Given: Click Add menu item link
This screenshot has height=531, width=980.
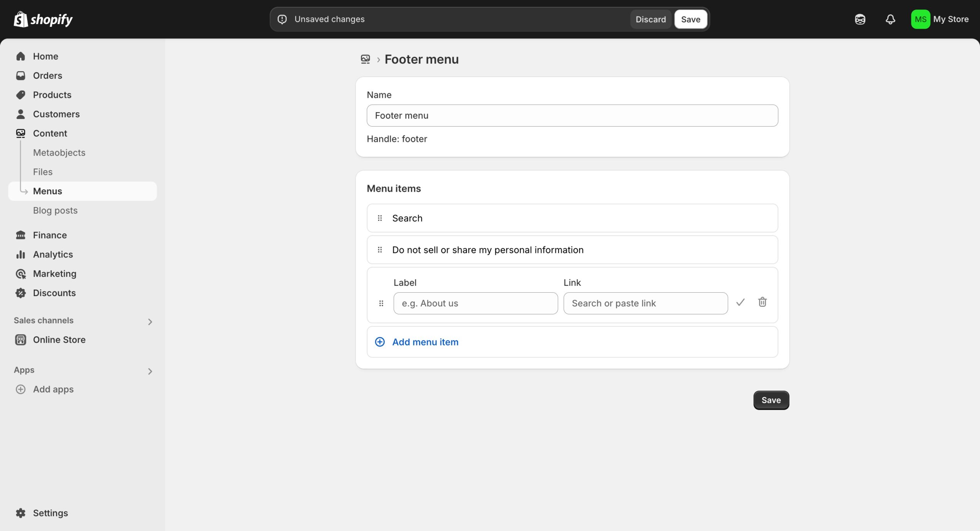Looking at the screenshot, I should coord(425,342).
